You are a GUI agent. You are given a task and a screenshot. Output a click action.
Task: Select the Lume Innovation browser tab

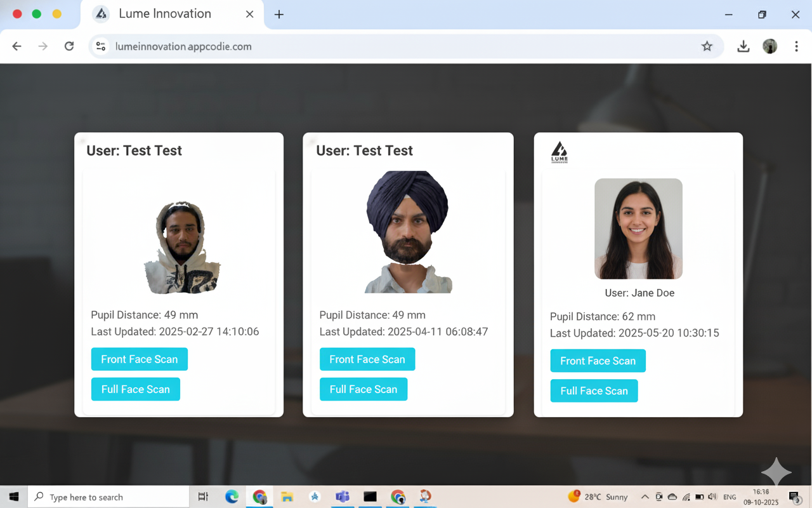[x=165, y=14]
